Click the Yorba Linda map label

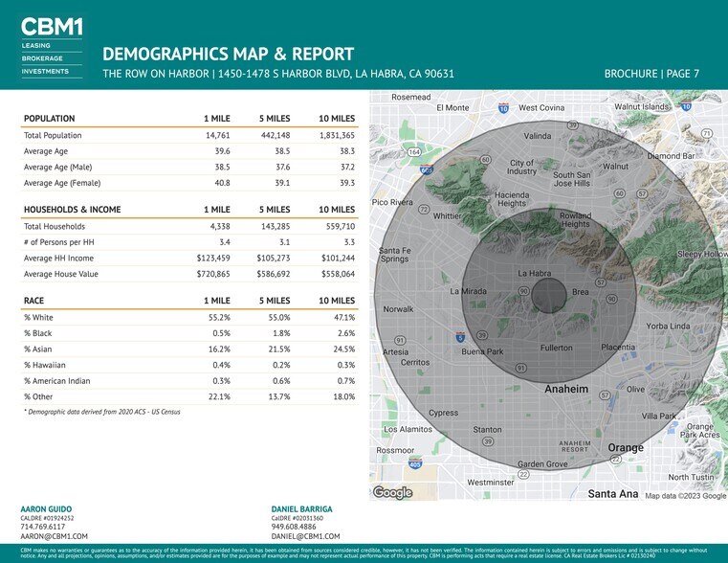point(668,327)
